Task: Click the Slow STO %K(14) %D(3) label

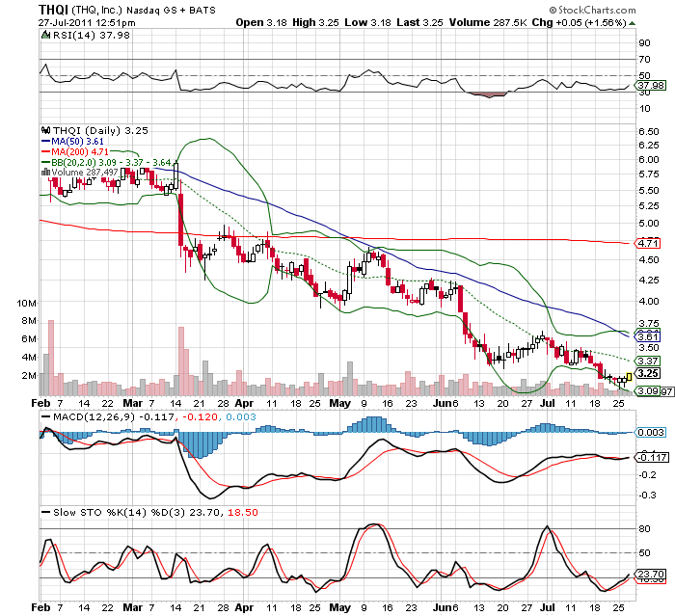Action: tap(120, 512)
